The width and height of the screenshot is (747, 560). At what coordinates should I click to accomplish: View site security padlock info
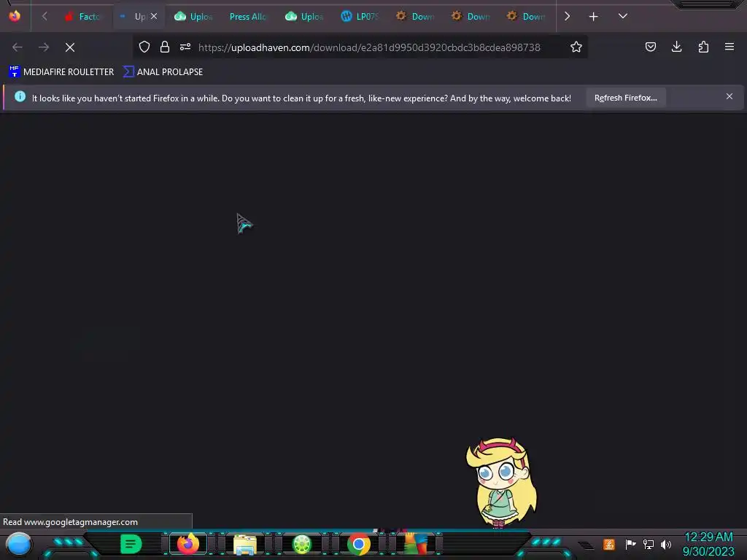click(165, 47)
